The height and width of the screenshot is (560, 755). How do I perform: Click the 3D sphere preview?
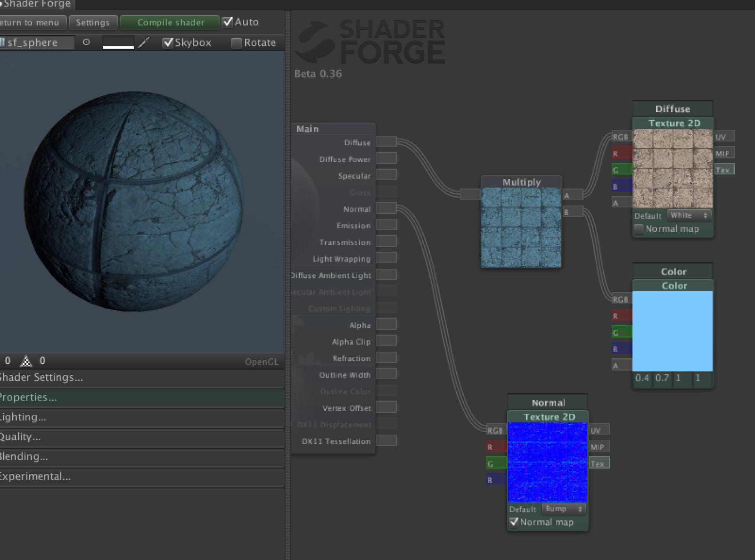(133, 201)
